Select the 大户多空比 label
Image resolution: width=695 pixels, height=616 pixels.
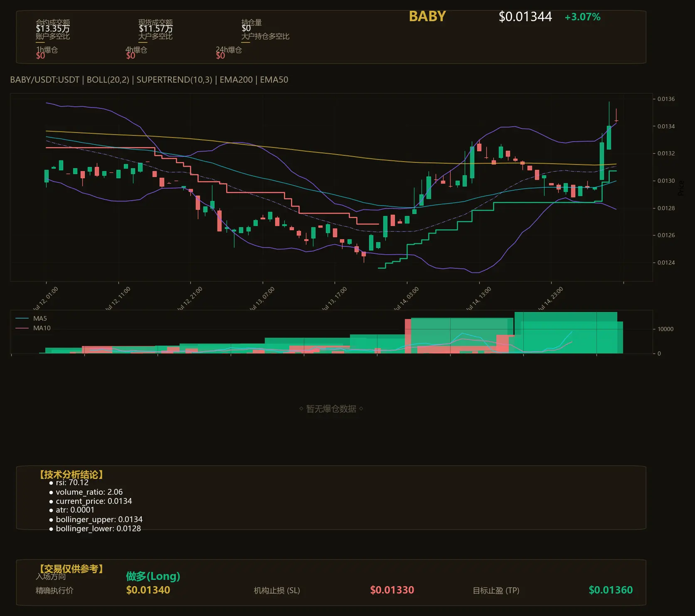pyautogui.click(x=155, y=36)
